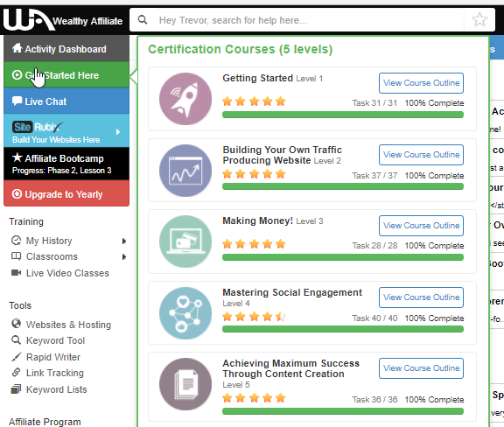Open Get Started Here menu item

pos(66,74)
